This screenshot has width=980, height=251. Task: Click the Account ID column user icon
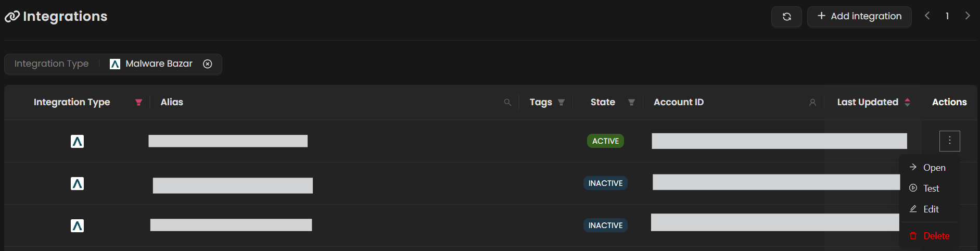click(x=812, y=103)
